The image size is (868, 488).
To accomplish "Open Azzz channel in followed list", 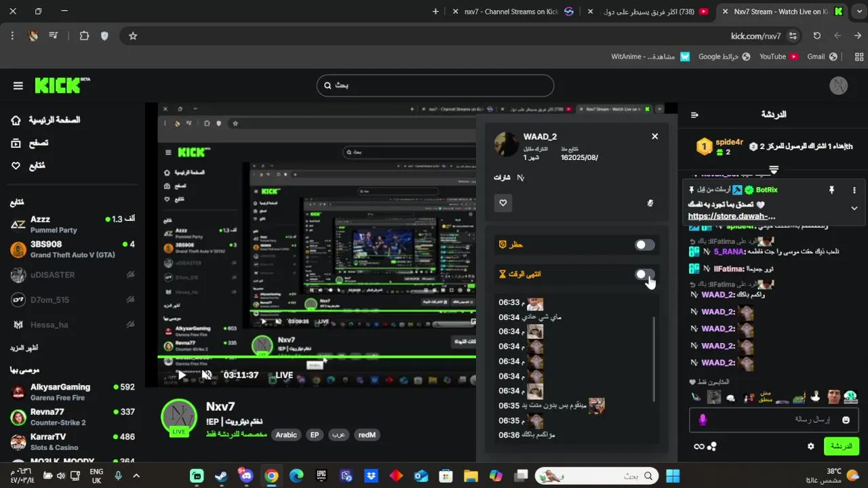I will (73, 224).
